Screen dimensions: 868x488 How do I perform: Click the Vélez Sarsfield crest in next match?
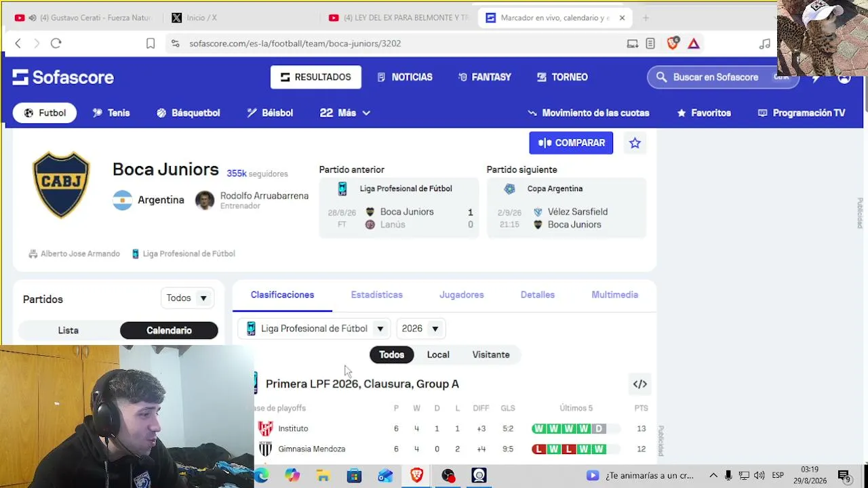pos(538,212)
